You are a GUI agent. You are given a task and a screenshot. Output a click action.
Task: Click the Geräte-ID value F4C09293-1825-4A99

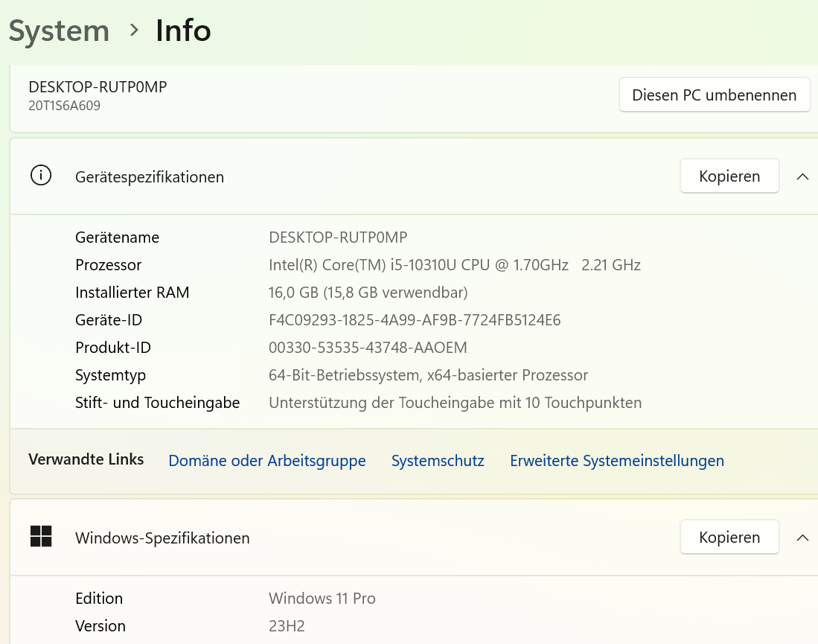(415, 320)
